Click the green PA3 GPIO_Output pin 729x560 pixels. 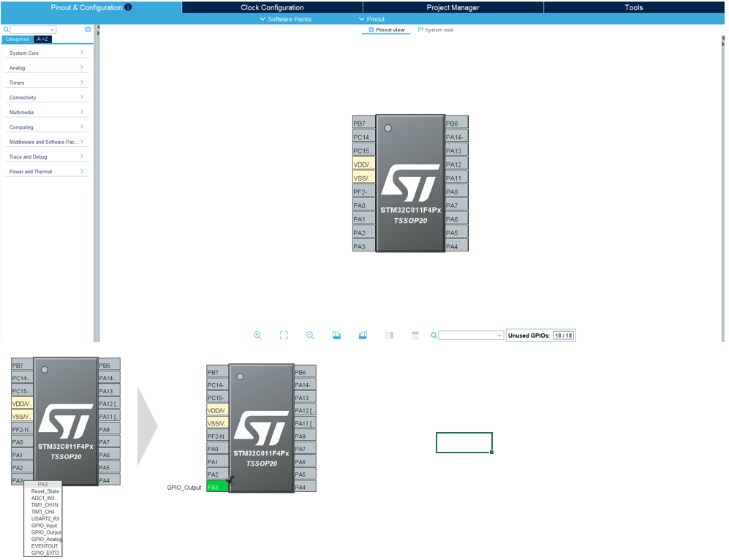[217, 487]
